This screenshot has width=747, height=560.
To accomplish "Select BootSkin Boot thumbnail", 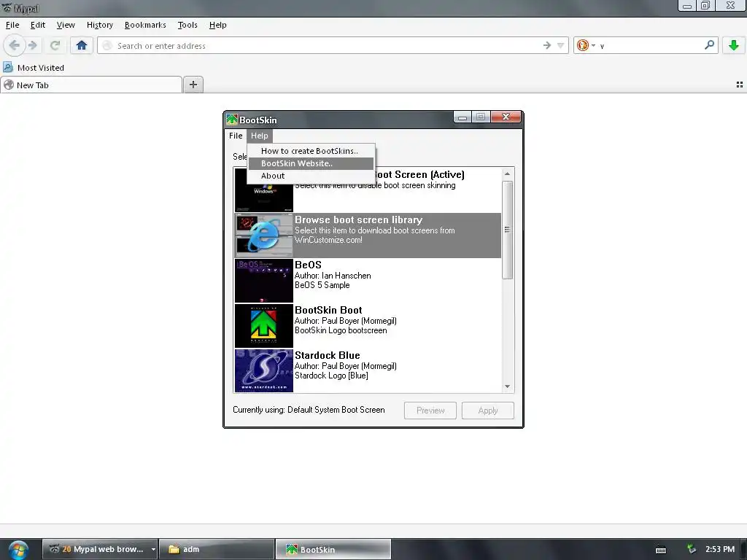I will point(263,326).
